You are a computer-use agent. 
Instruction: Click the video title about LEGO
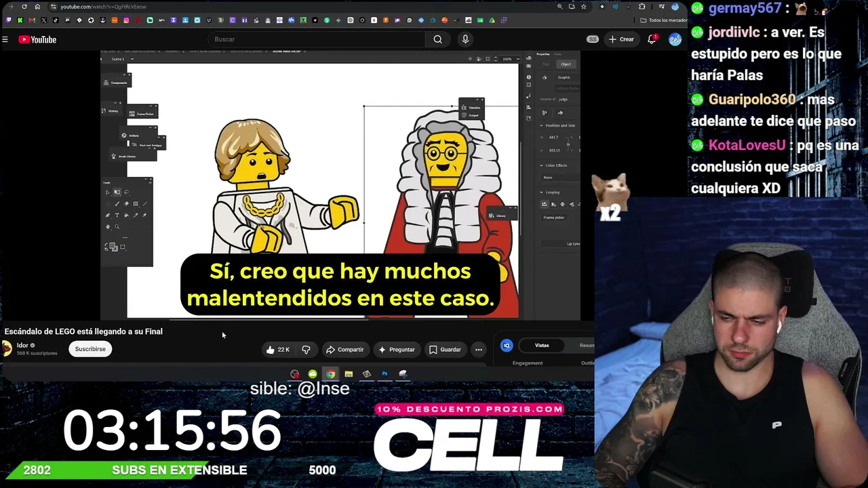click(83, 331)
